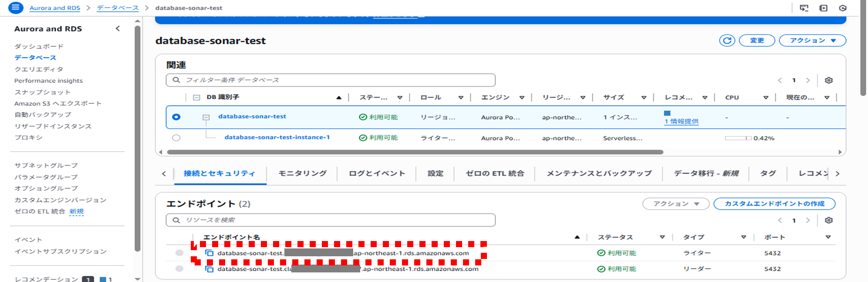Open ステータス column filter in related table
Screen dimensions: 868x282
point(400,98)
